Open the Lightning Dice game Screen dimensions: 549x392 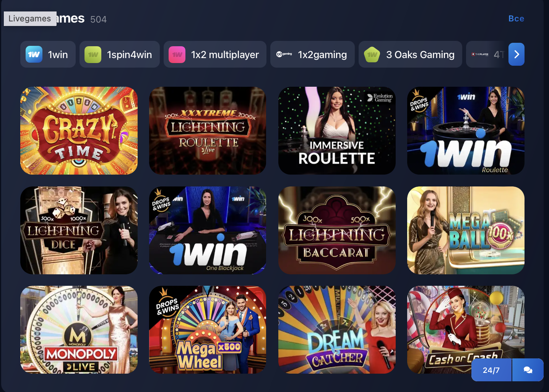pyautogui.click(x=79, y=230)
